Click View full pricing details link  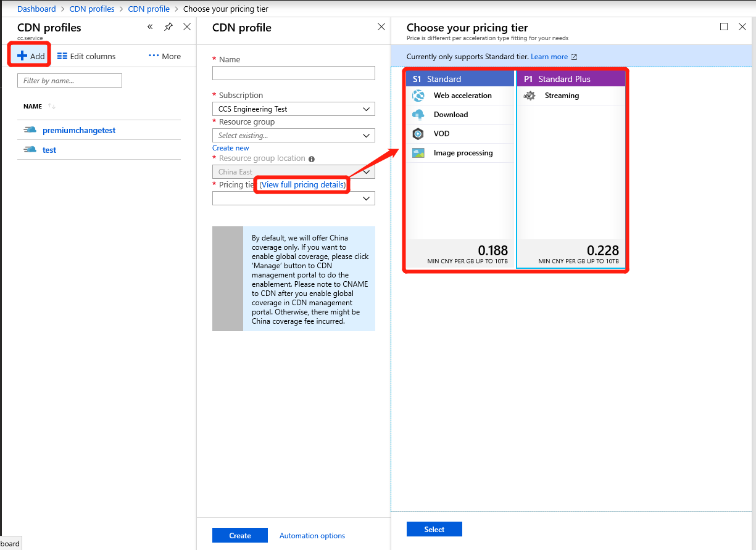point(302,185)
